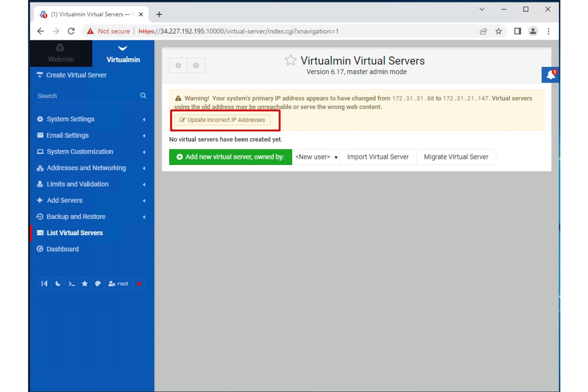Expand Add Servers menu
The image size is (588, 392).
(x=92, y=200)
